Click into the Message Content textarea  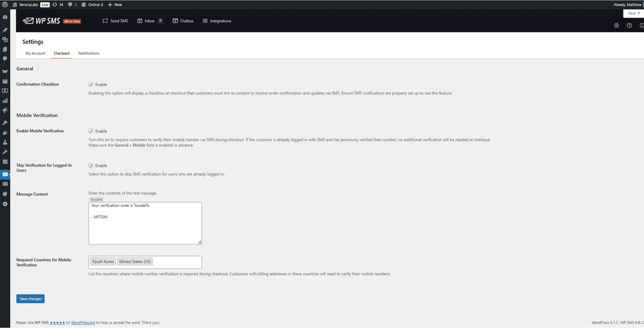tap(145, 223)
